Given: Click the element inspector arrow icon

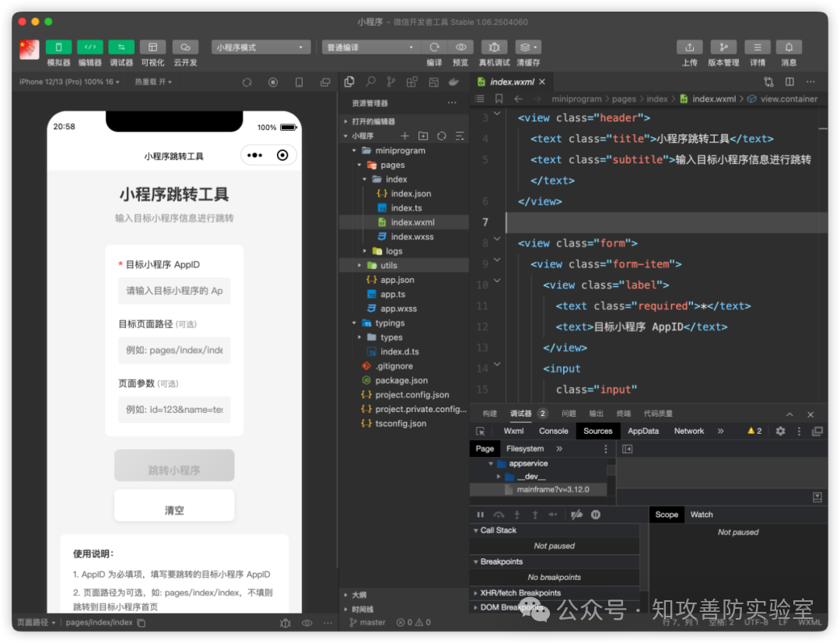Looking at the screenshot, I should click(481, 431).
